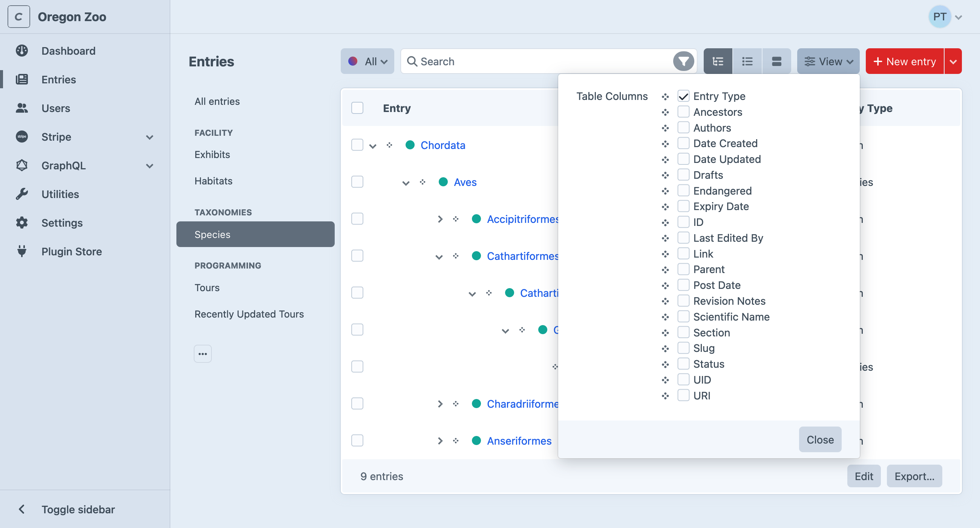The width and height of the screenshot is (980, 528).
Task: Select the Chordata entry checkbox
Action: [x=357, y=145]
